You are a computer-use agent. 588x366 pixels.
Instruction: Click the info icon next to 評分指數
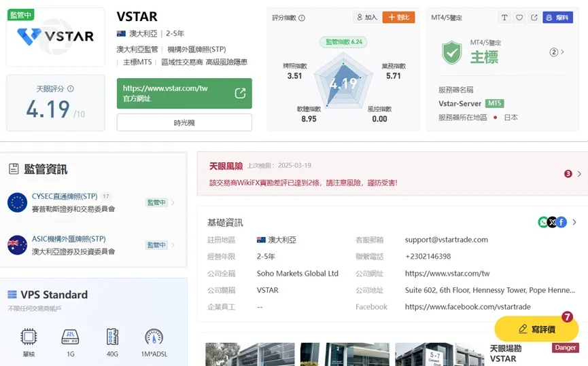click(x=302, y=18)
